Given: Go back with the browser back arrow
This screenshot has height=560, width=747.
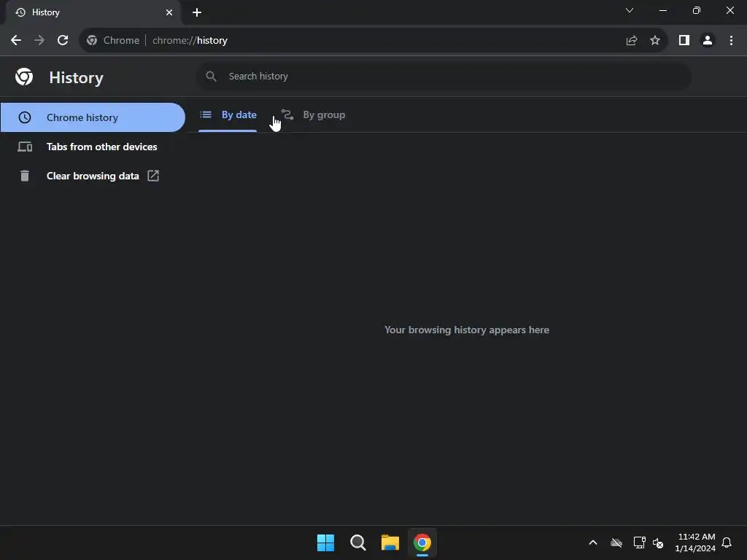Looking at the screenshot, I should pyautogui.click(x=16, y=41).
